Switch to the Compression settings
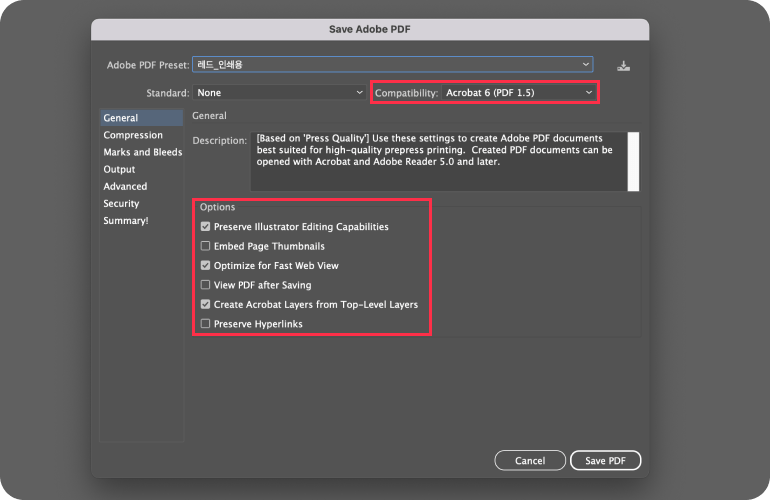Screen dimensions: 770x500 tap(133, 135)
